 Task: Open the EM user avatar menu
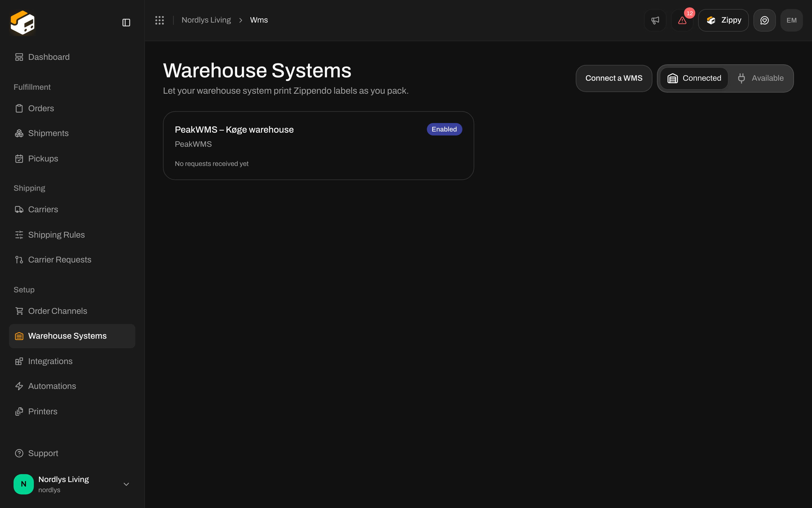(x=791, y=20)
